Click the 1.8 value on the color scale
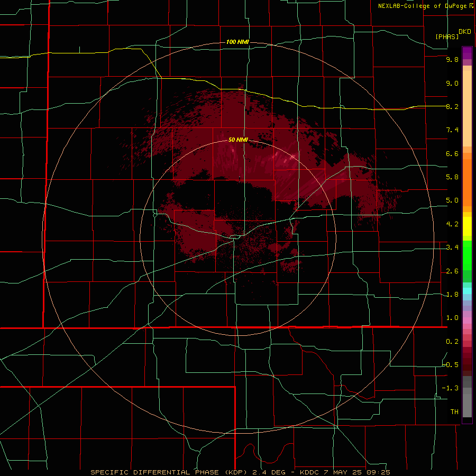 tap(452, 295)
